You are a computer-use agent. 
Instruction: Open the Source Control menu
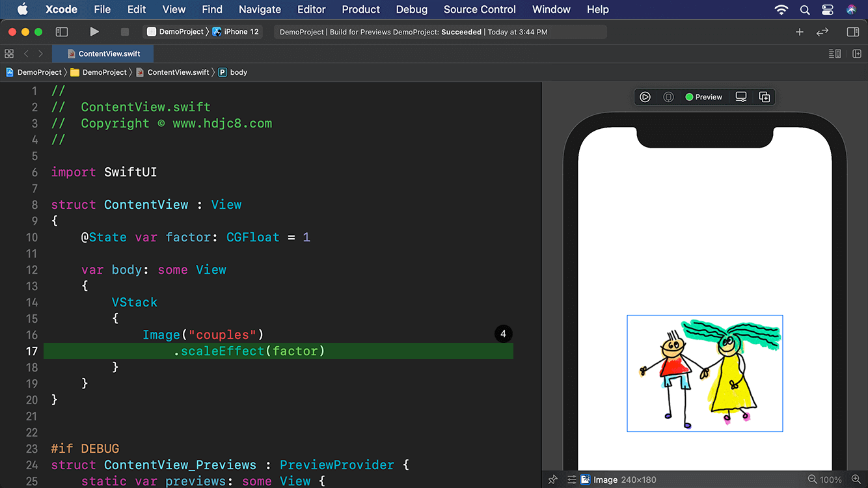pos(480,9)
